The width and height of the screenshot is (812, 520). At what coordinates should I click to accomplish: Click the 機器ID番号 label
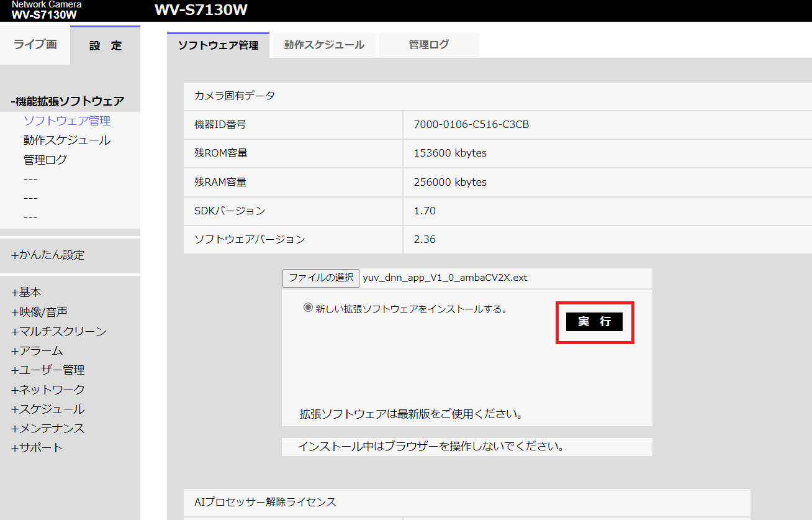(x=220, y=124)
